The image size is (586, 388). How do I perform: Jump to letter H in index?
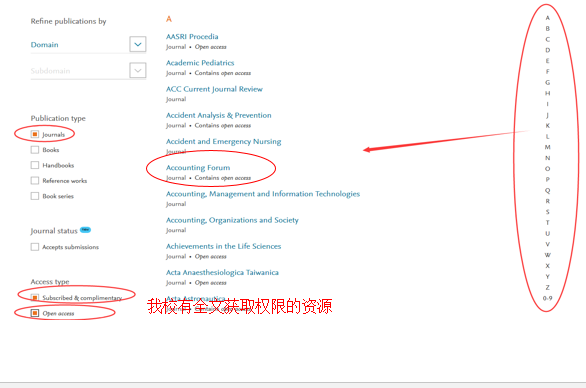point(548,93)
